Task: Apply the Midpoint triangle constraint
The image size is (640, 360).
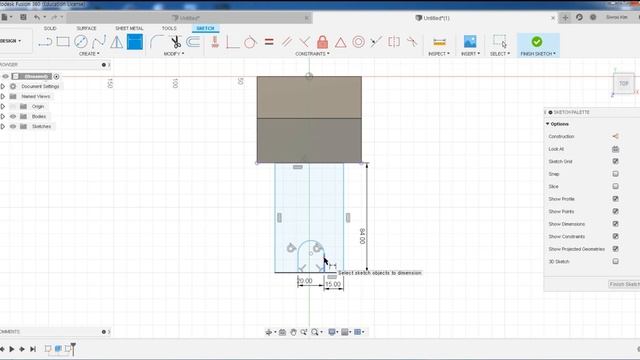Action: [340, 42]
